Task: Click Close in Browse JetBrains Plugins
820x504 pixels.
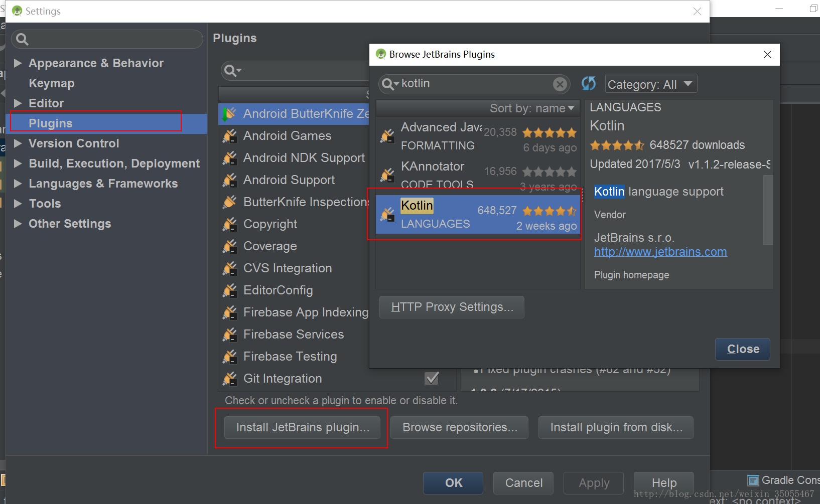Action: (743, 349)
